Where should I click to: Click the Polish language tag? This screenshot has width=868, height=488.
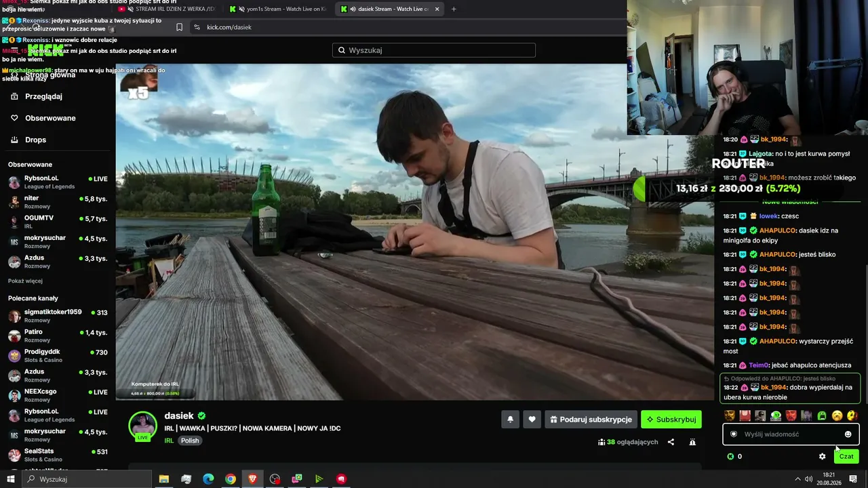[x=190, y=441]
